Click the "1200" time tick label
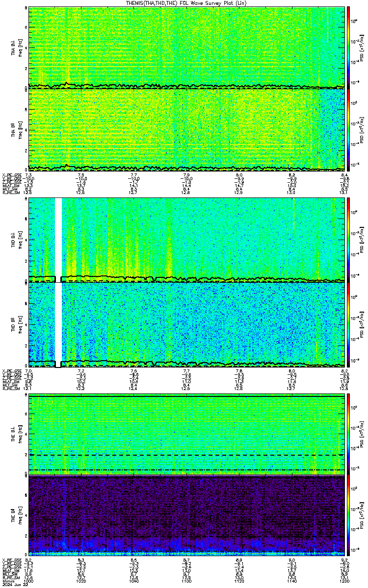This screenshot has width=368, height=588. point(344,581)
